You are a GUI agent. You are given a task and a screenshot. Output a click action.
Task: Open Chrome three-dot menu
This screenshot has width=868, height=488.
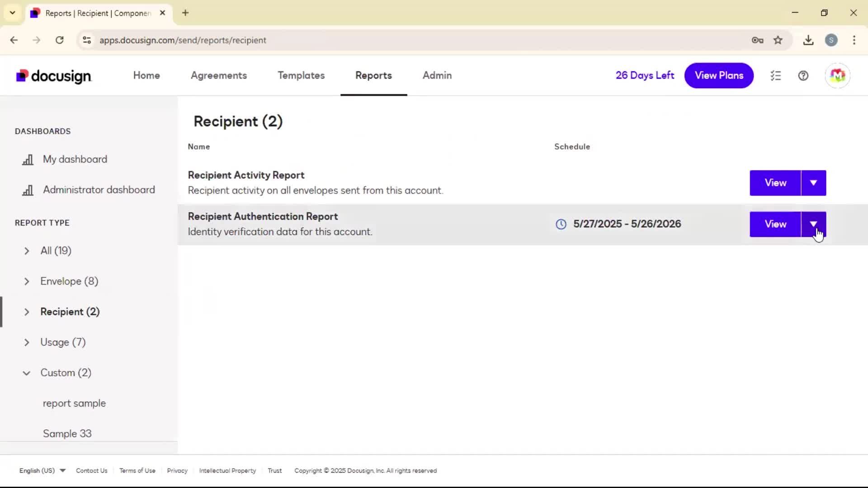[x=854, y=40]
